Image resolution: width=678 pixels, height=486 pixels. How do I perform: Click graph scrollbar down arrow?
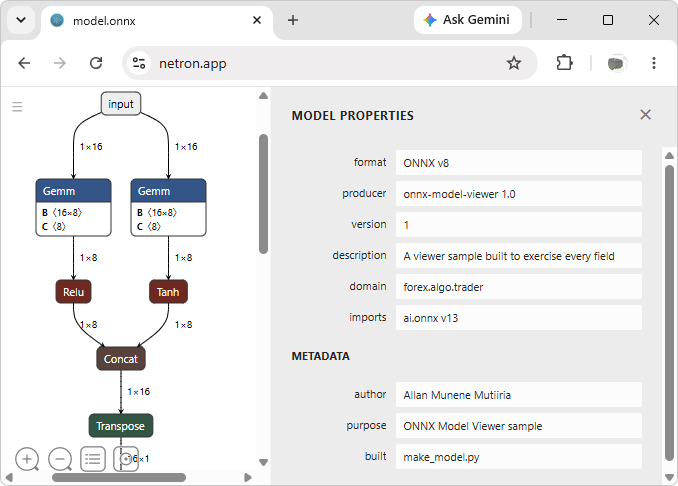pos(263,462)
